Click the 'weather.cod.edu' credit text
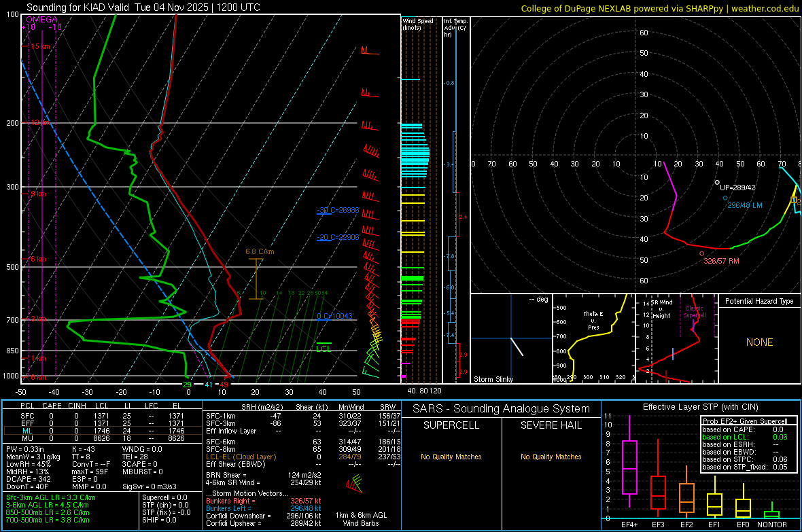The width and height of the screenshot is (802, 532). pyautogui.click(x=765, y=8)
